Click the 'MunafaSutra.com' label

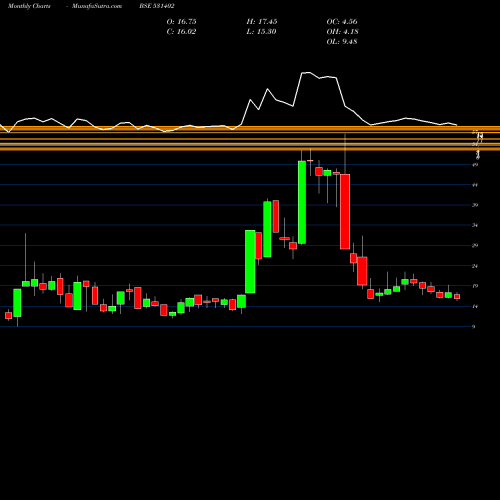coord(97,6)
